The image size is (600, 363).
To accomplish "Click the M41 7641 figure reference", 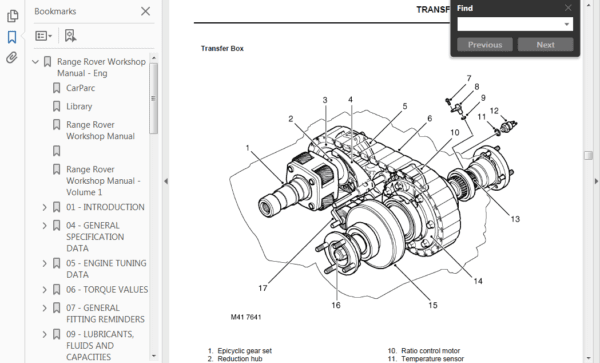I will click(246, 317).
